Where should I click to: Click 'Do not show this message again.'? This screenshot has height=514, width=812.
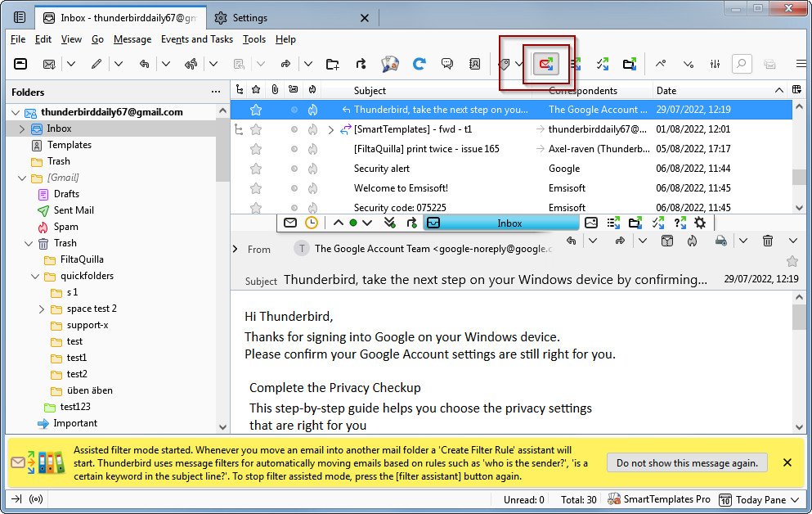687,462
